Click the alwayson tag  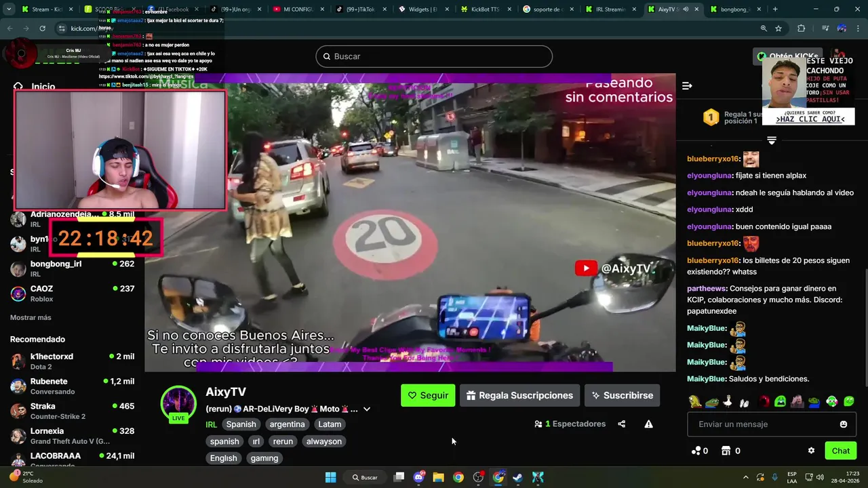coord(324,441)
